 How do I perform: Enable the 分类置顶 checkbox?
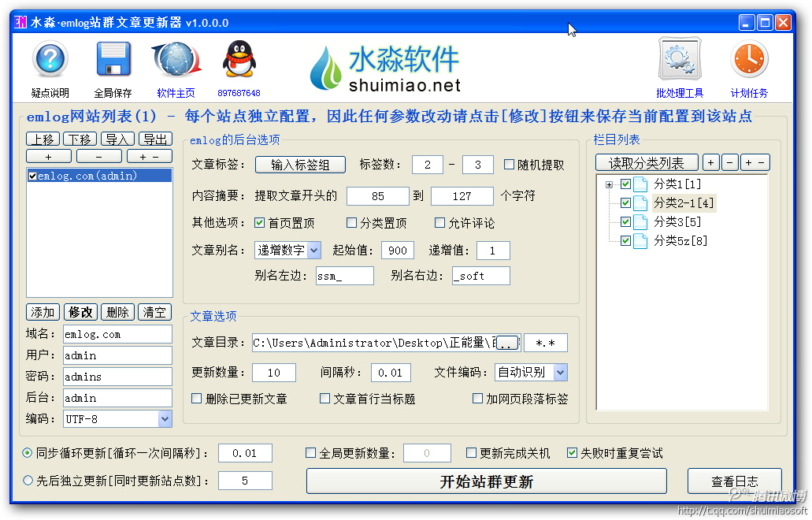[351, 223]
